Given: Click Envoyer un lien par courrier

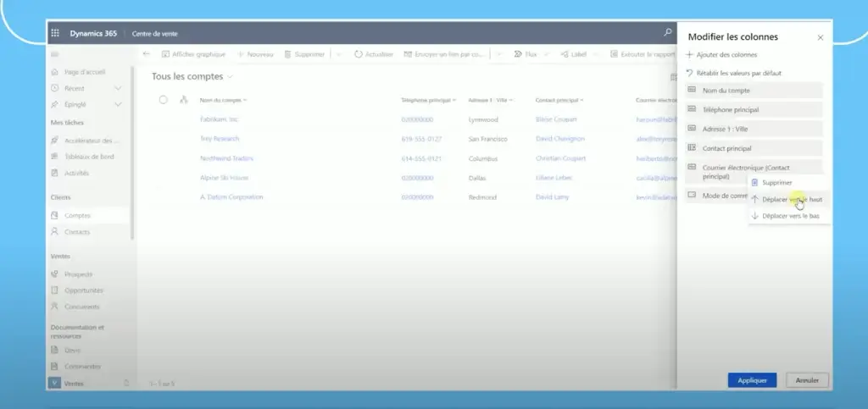Looking at the screenshot, I should tap(444, 54).
